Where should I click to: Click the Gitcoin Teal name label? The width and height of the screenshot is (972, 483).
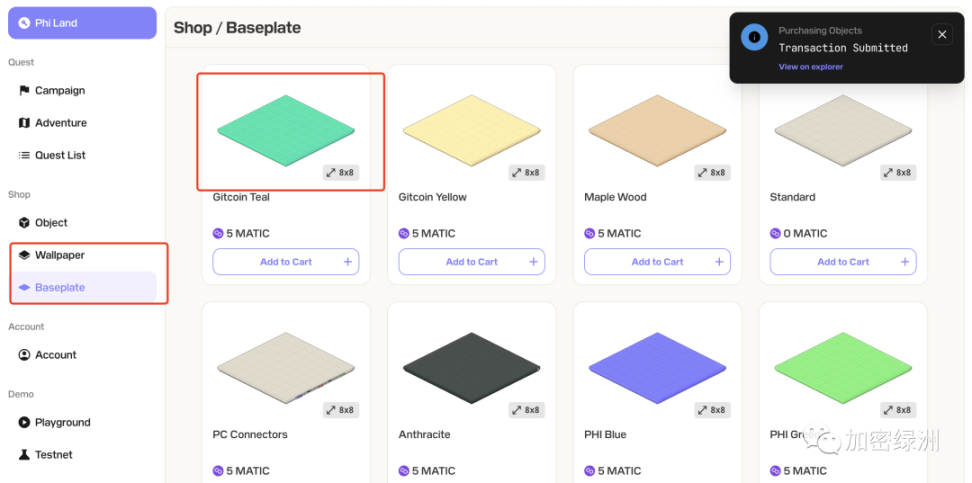coord(241,197)
